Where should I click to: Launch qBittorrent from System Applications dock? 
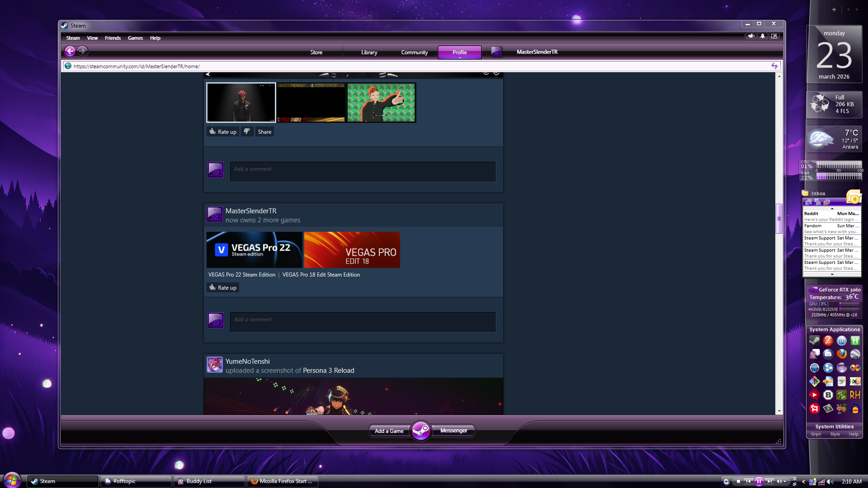tap(841, 341)
